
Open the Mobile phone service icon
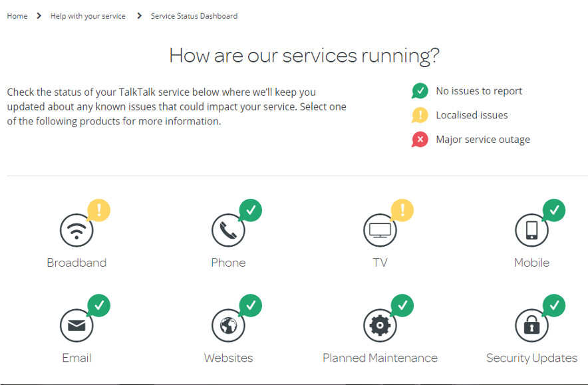click(x=531, y=230)
